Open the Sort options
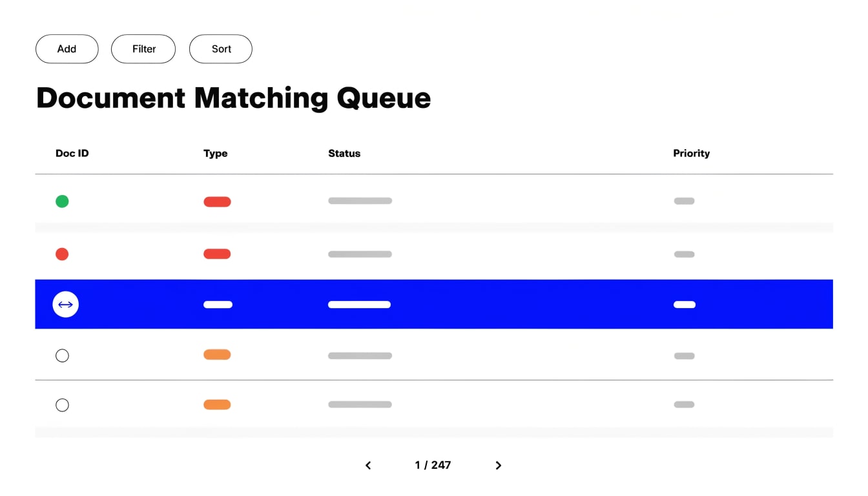Image resolution: width=868 pixels, height=496 pixels. click(221, 49)
